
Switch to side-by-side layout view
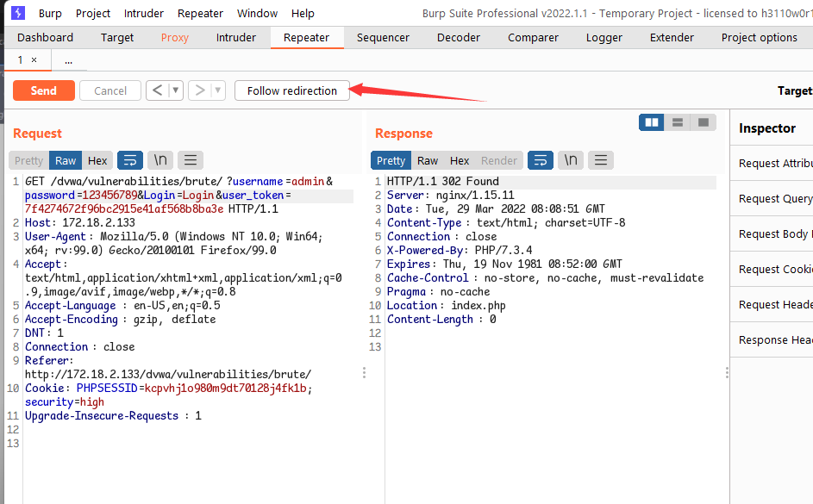[652, 122]
